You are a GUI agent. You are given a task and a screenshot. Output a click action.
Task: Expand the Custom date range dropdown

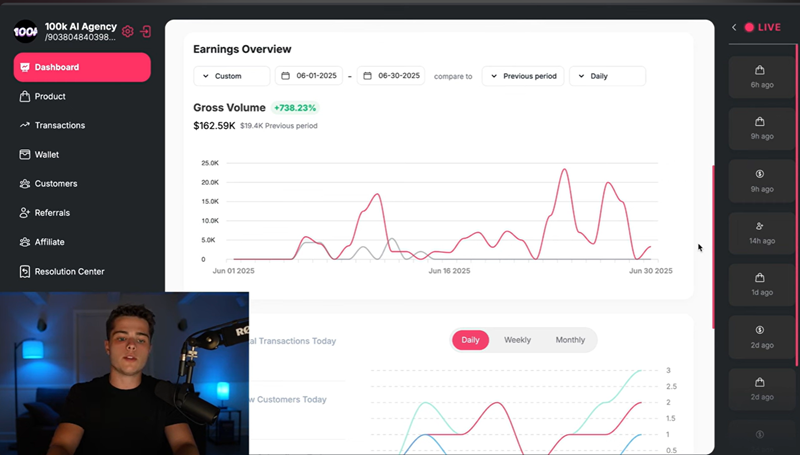(231, 76)
